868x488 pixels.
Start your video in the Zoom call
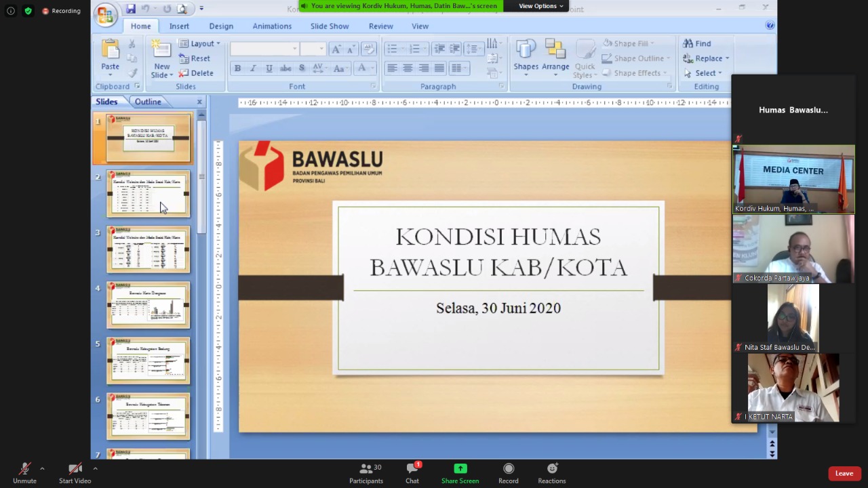tap(75, 472)
